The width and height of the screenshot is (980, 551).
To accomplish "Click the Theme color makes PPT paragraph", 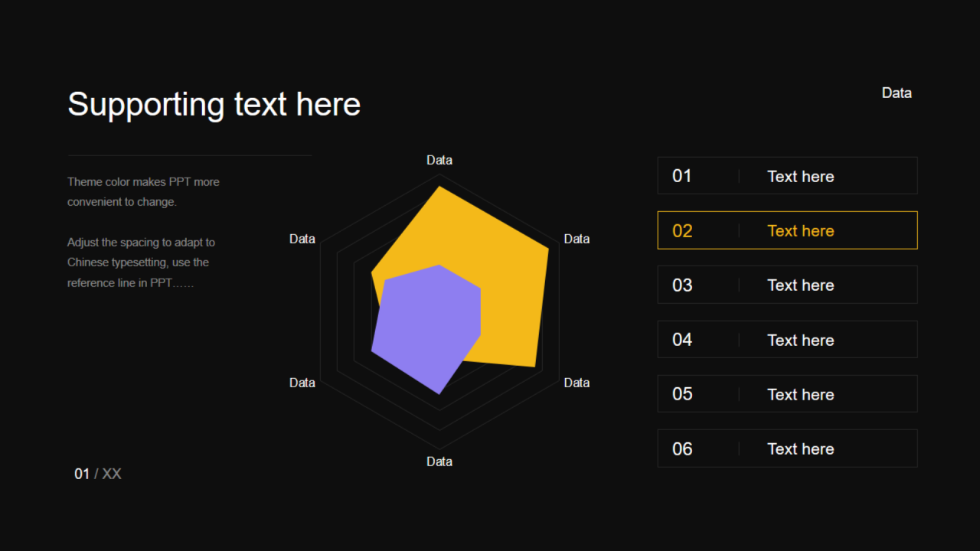I will [x=144, y=192].
